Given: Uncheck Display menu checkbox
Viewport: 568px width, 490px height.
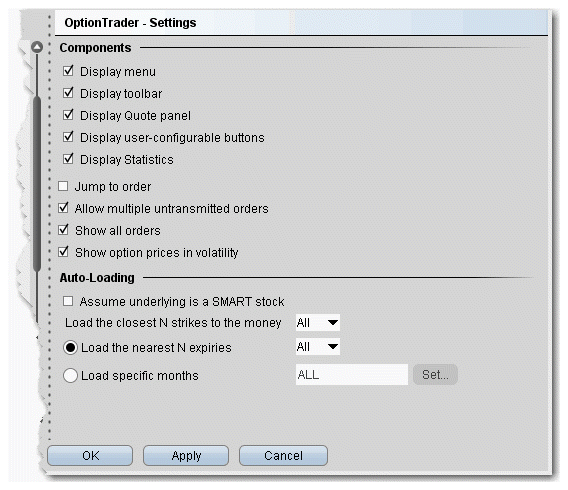Looking at the screenshot, I should point(68,71).
